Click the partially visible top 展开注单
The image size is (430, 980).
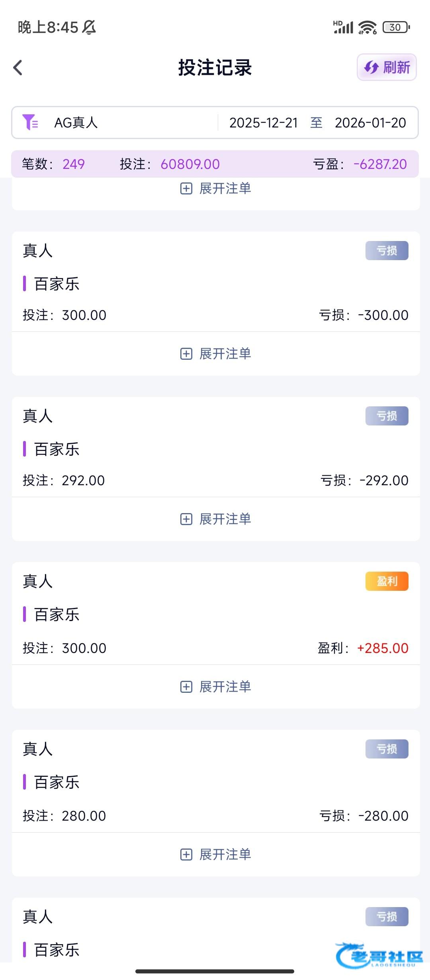215,188
